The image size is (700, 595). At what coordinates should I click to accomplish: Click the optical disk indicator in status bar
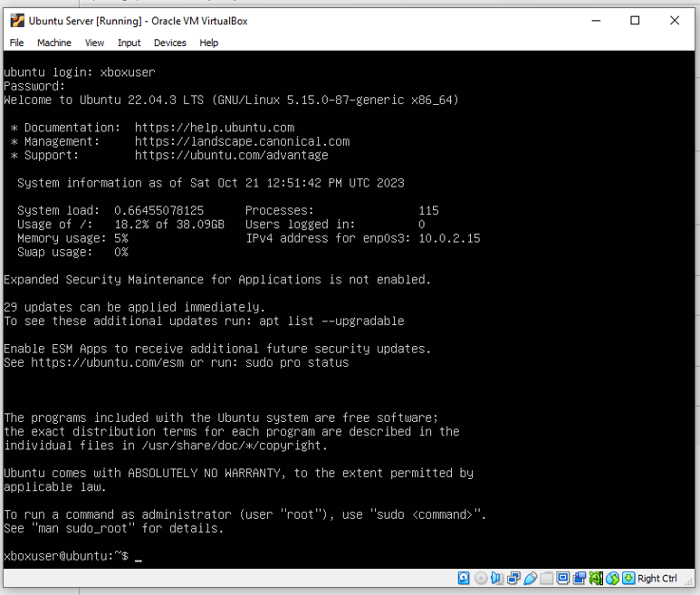481,578
